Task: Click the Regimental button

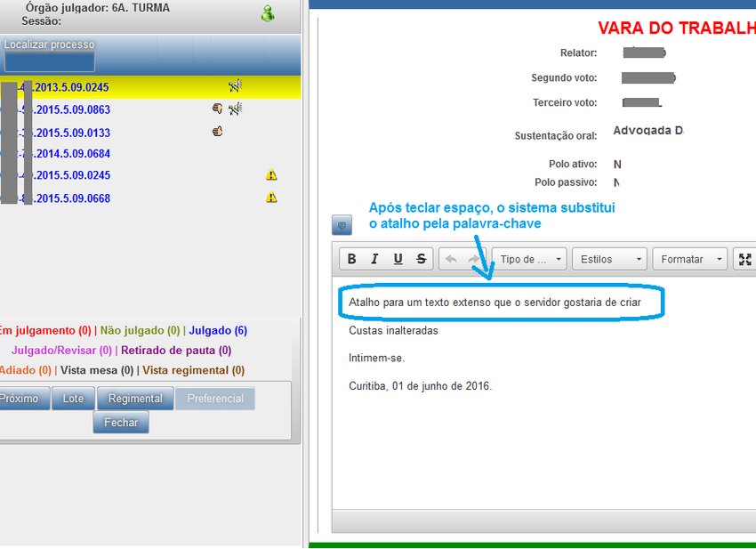Action: [135, 399]
